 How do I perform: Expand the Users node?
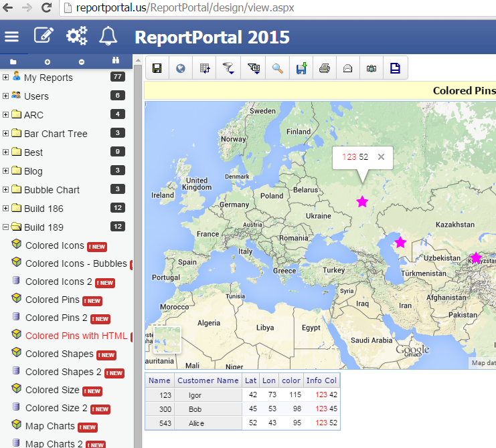5,96
